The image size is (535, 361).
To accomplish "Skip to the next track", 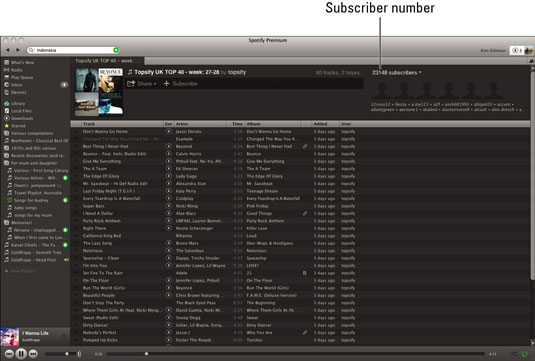I will (33, 354).
